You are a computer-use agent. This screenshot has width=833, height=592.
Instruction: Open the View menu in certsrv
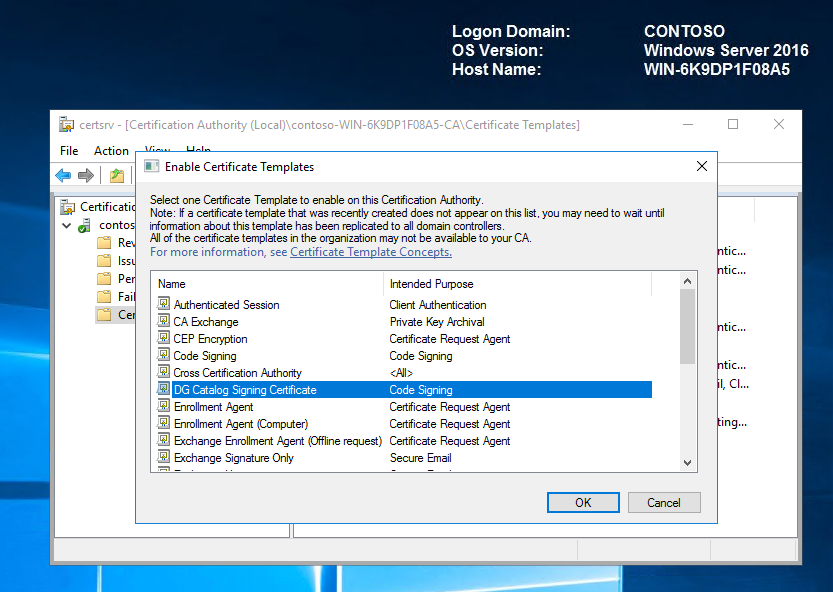click(157, 148)
